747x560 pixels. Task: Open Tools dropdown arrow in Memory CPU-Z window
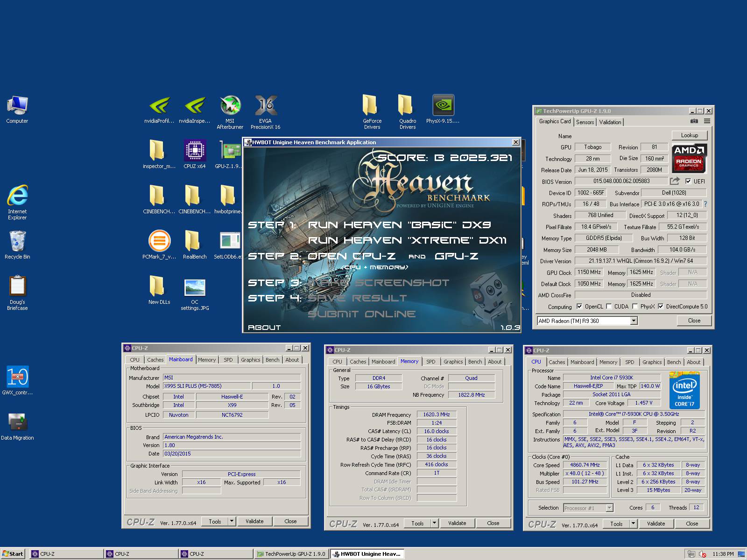434,523
